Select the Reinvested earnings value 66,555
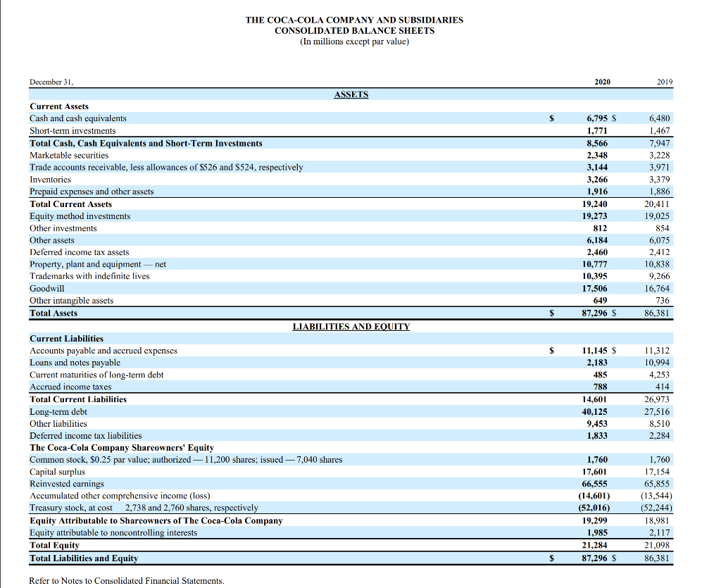721x588 pixels. click(594, 484)
